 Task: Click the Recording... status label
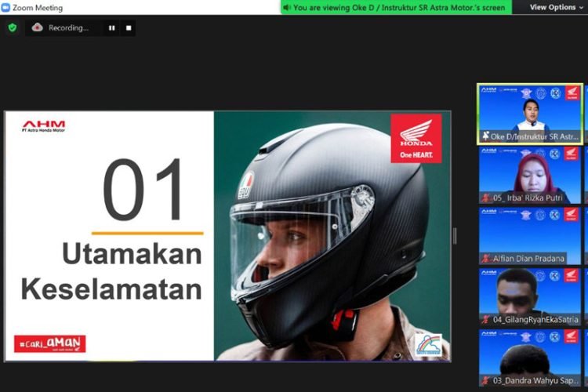(69, 27)
